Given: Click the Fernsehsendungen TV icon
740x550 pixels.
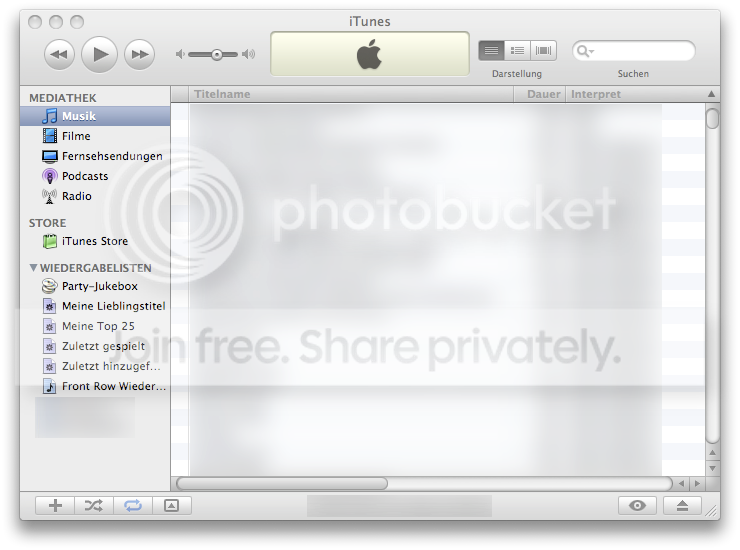Looking at the screenshot, I should tap(50, 156).
